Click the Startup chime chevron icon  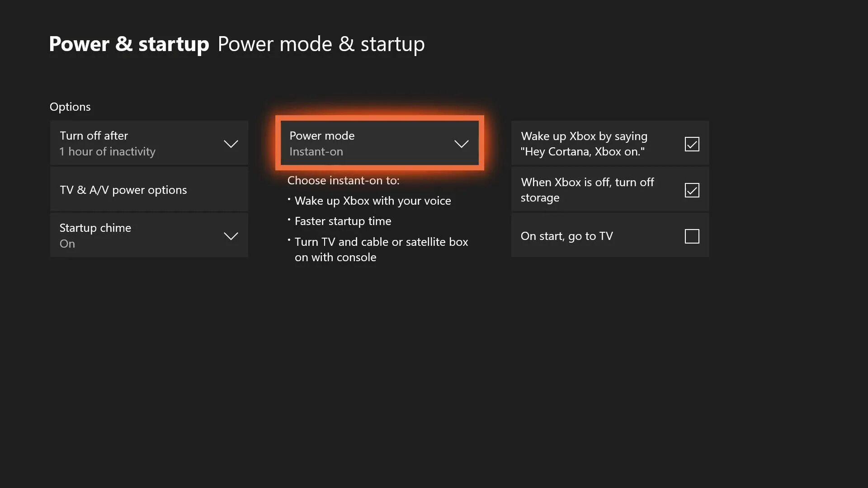[x=231, y=235]
